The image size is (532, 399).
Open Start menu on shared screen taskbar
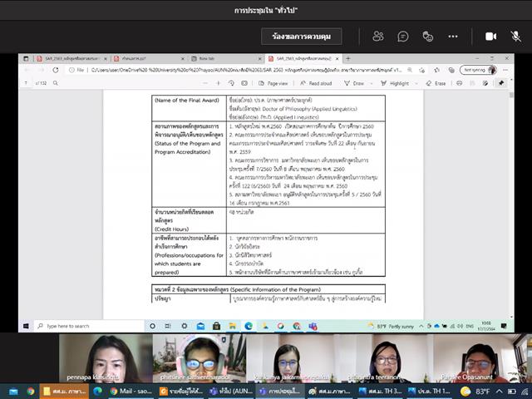click(26, 326)
